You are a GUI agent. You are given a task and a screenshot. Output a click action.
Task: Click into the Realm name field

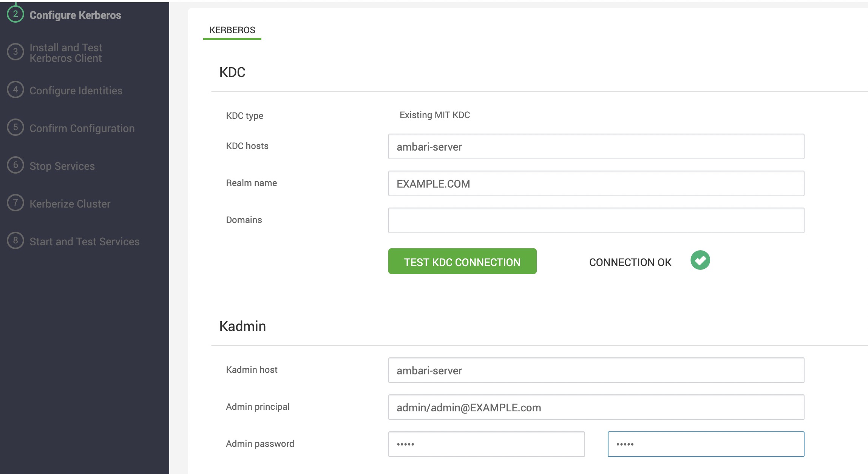click(x=596, y=183)
